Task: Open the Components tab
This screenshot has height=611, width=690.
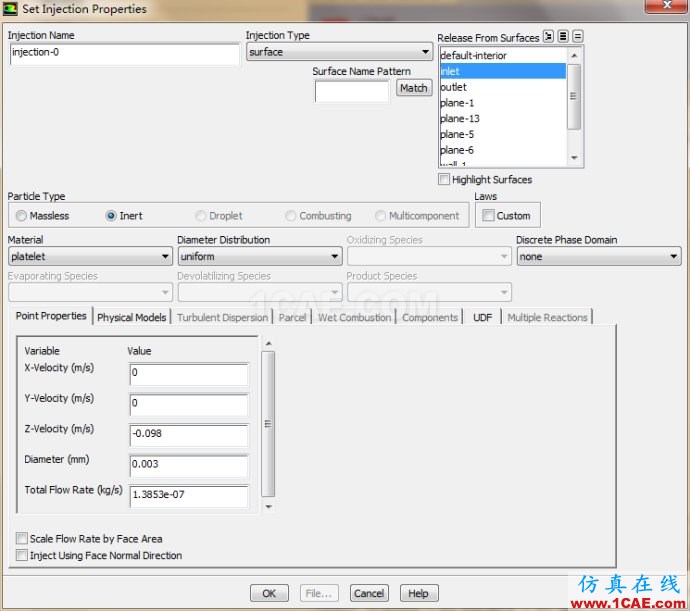Action: [430, 317]
